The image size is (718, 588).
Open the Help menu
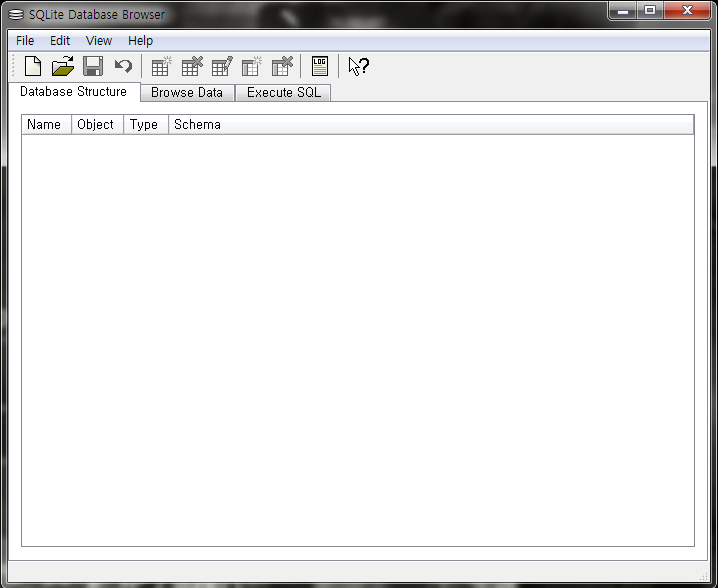click(x=141, y=41)
